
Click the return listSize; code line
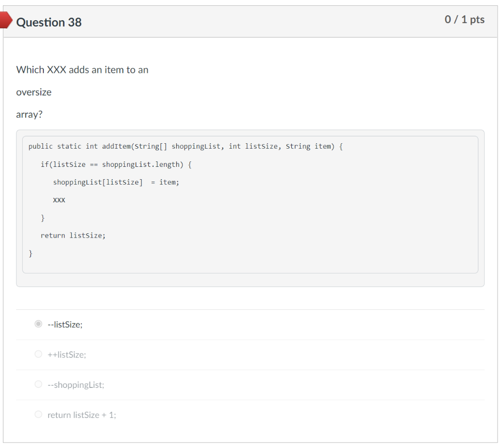pos(73,236)
